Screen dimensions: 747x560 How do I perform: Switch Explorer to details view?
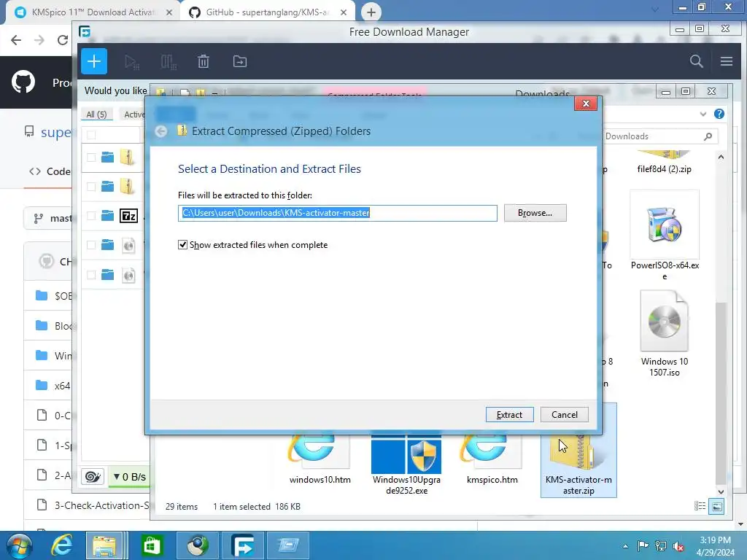coord(700,506)
